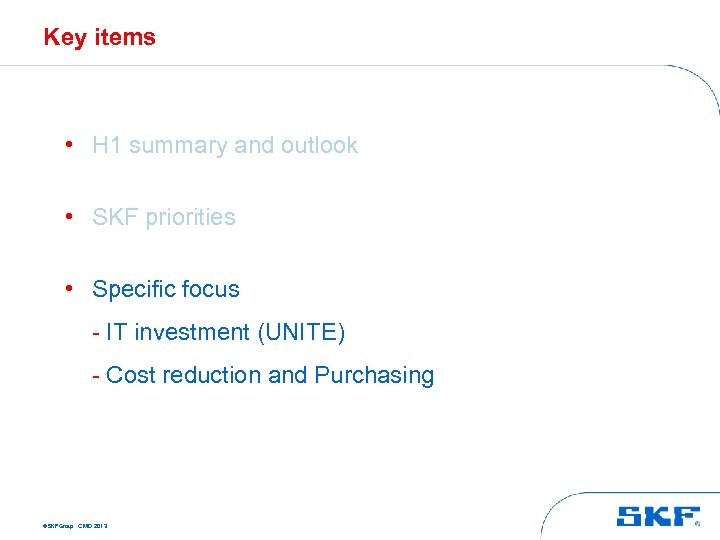720x540 pixels.
Task: Click the H1 summary and outlook text
Action: pyautogui.click(x=224, y=145)
